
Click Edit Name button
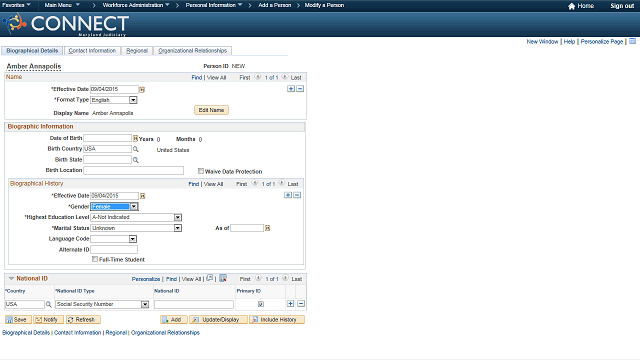coord(211,110)
